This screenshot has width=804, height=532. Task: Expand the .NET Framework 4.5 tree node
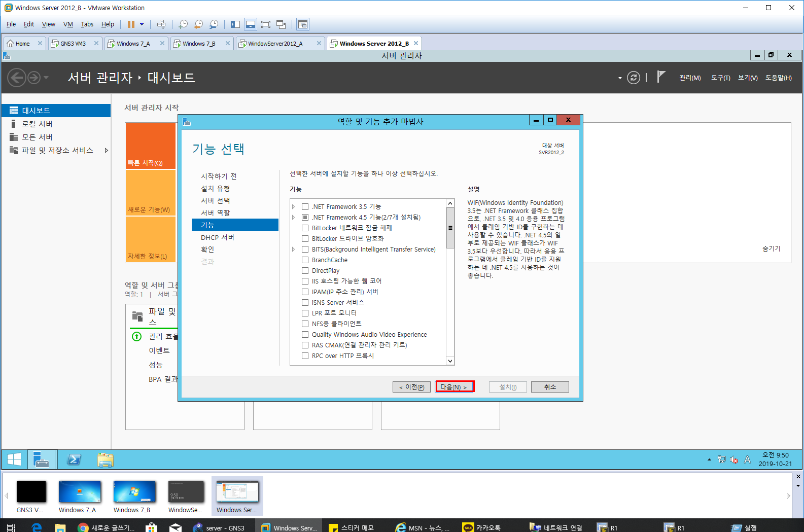point(293,217)
